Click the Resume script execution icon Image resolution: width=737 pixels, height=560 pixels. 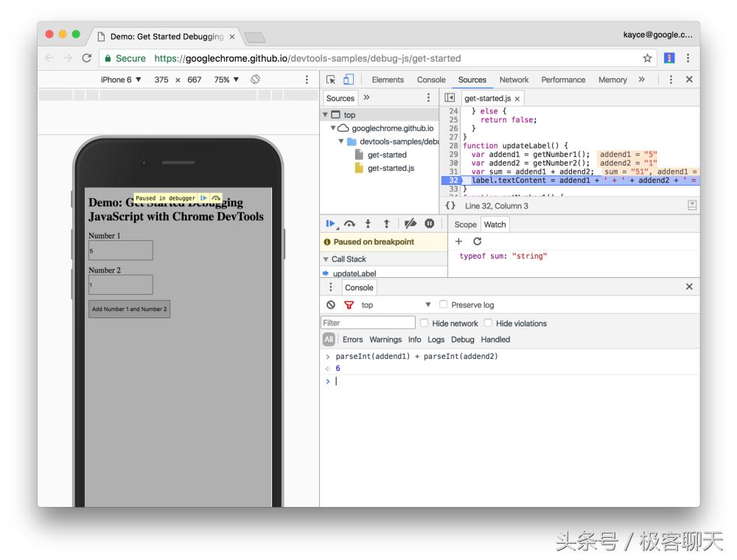tap(332, 224)
